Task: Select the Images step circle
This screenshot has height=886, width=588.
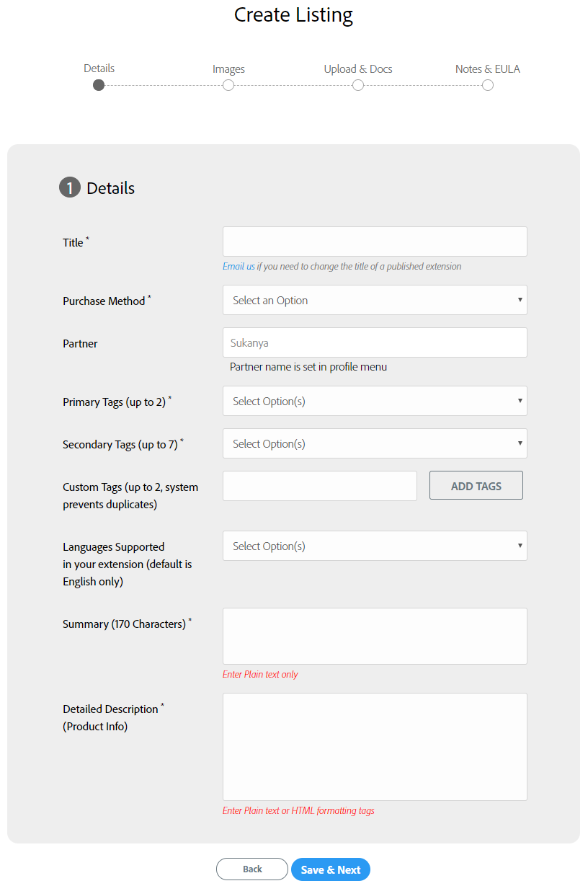Action: coord(228,84)
